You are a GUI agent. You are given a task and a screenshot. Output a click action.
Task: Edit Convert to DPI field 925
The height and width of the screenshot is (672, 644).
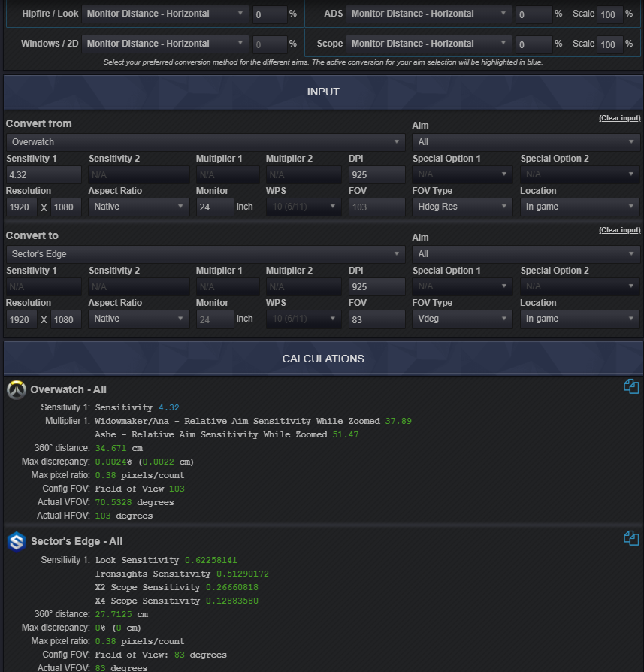[377, 286]
